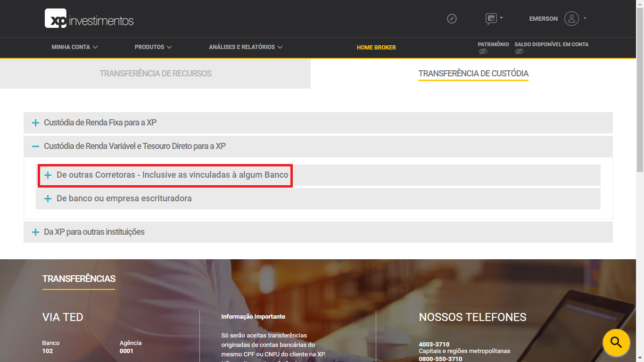
Task: Expand the Minha Conta menu
Action: [x=74, y=47]
